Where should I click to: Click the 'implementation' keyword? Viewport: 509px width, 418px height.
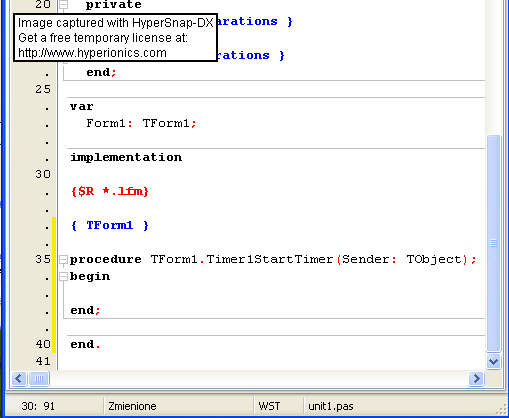tap(126, 157)
